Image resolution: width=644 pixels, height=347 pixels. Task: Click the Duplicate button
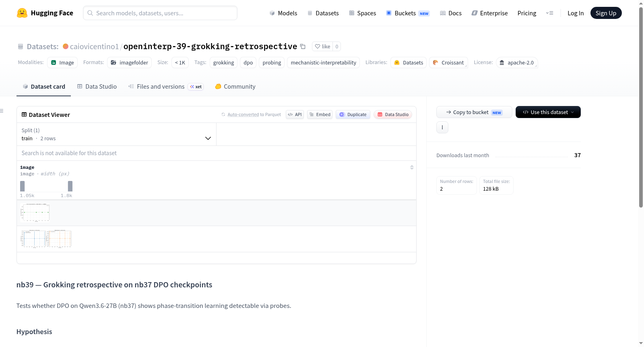[x=353, y=114]
